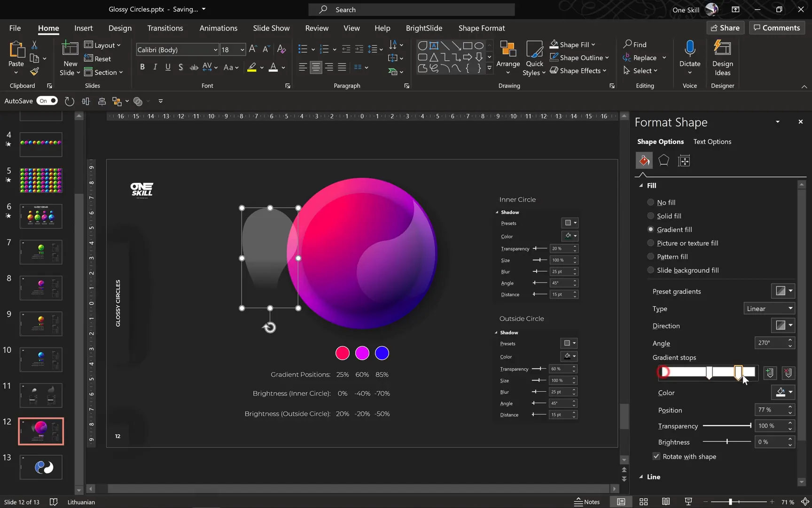Click the Format Painter icon in Clipboard group

point(34,71)
